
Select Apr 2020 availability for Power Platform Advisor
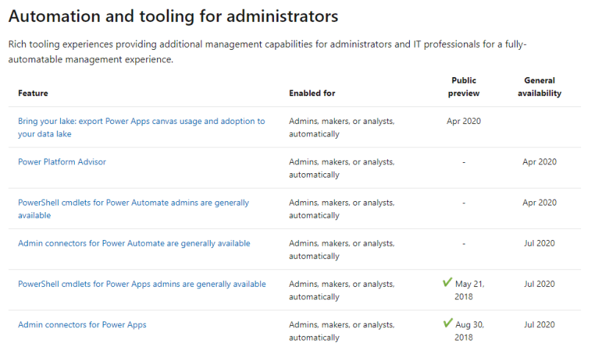click(x=539, y=162)
